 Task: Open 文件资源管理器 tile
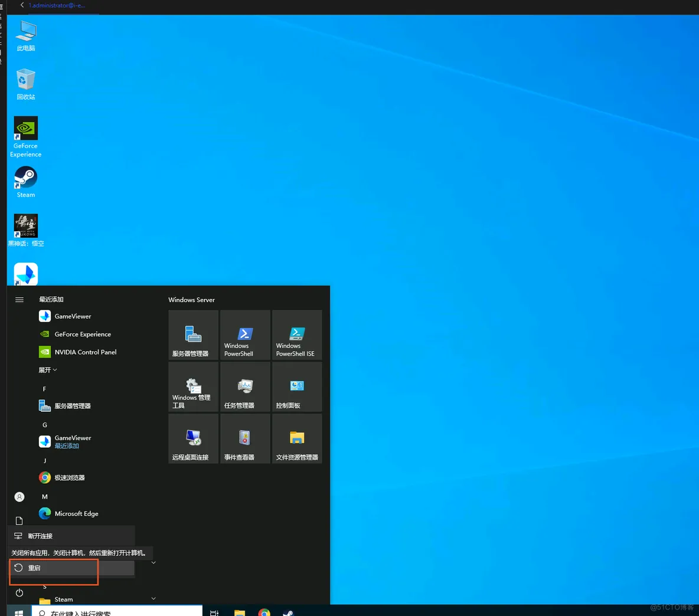point(297,439)
